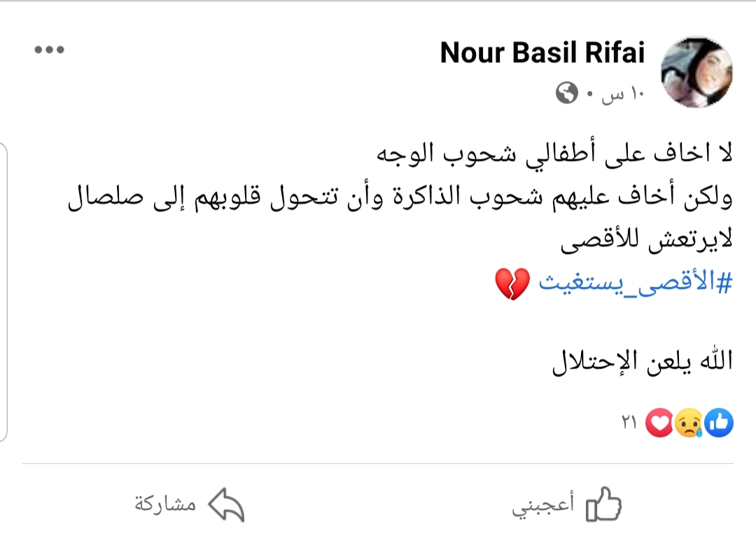
Task: Share the post via مشاركة label
Action: [x=165, y=504]
